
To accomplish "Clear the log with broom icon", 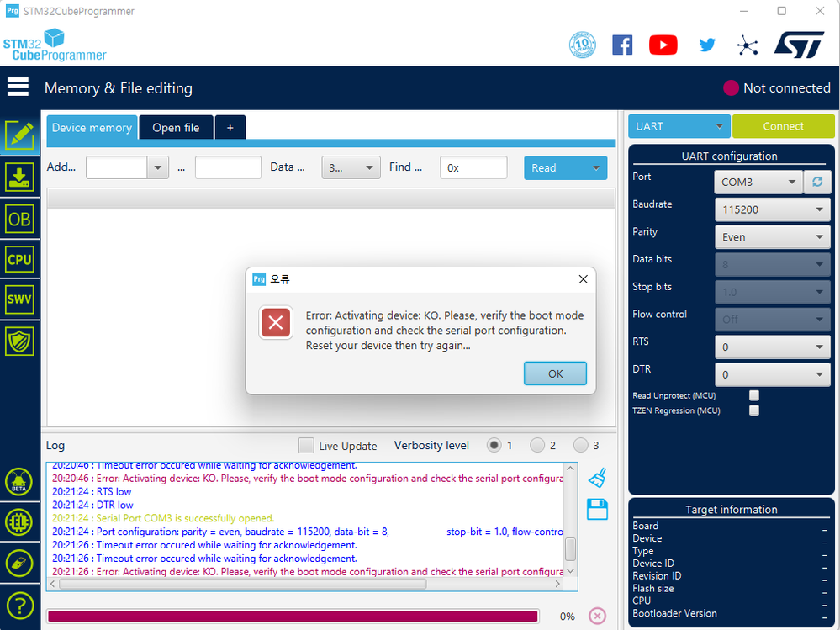I will (597, 478).
